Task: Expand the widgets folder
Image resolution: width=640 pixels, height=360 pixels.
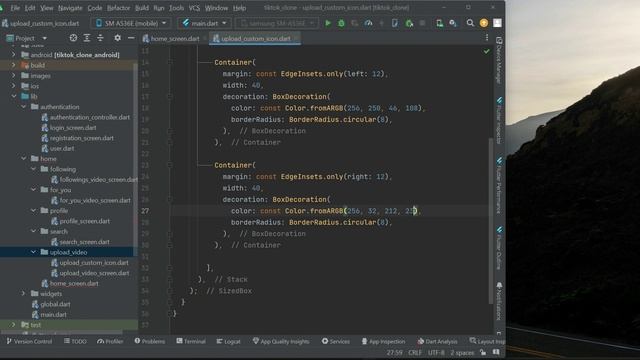Action: (23, 293)
